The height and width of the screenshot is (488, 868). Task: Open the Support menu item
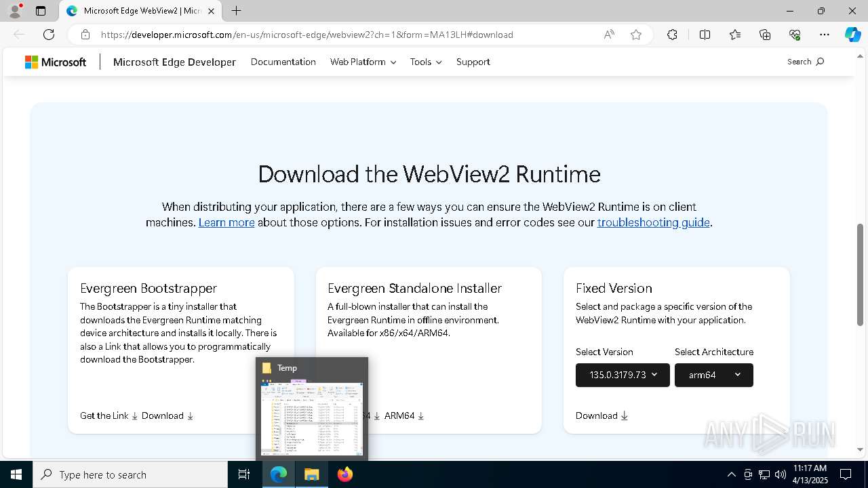pyautogui.click(x=473, y=62)
